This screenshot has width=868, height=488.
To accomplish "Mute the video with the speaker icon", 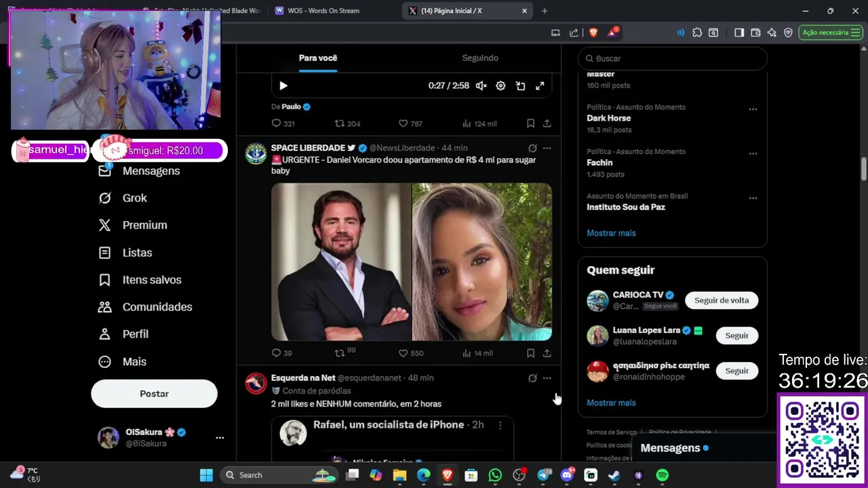I will click(x=481, y=86).
